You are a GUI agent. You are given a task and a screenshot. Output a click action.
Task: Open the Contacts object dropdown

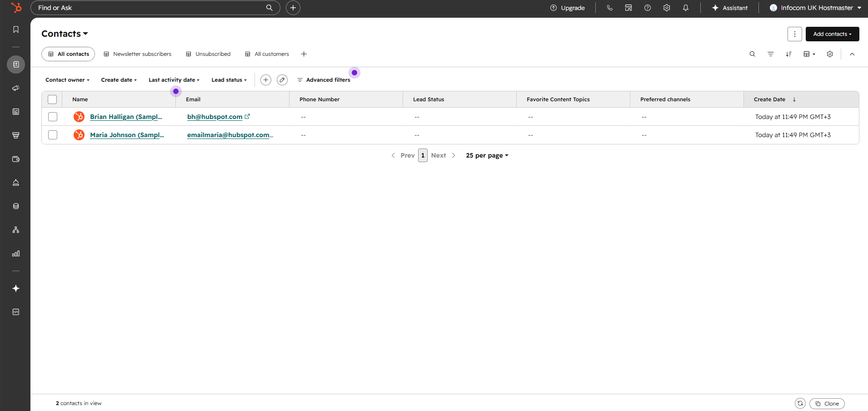click(65, 34)
